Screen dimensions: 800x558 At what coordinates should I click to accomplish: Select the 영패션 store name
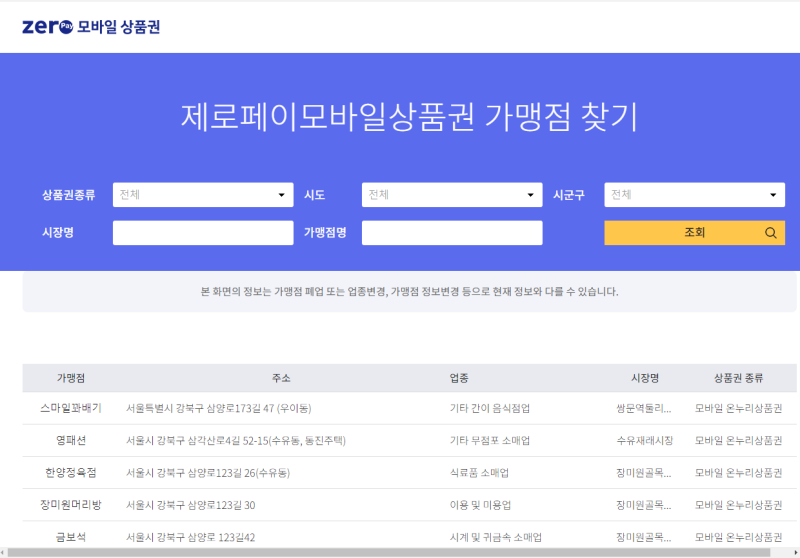click(x=71, y=440)
